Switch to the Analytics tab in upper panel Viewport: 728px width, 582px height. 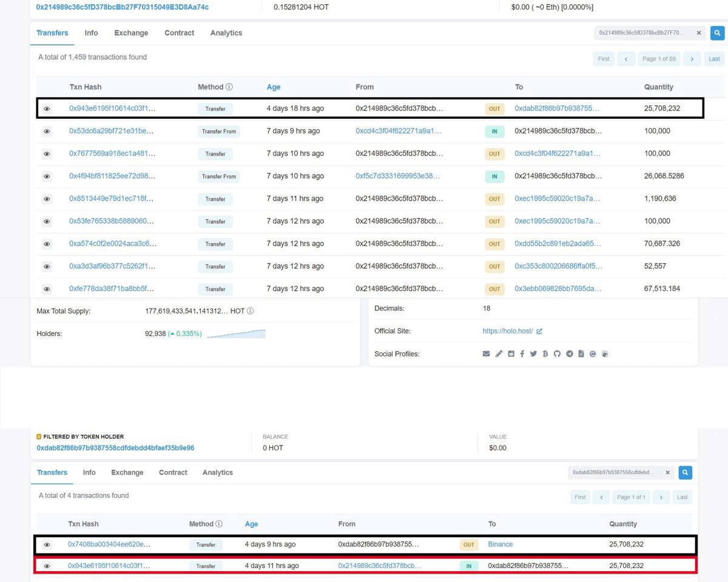[x=226, y=33]
